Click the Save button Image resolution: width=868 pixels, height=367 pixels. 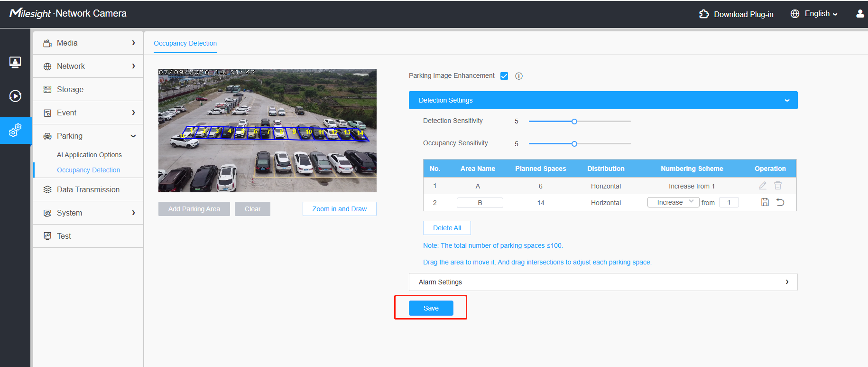[431, 308]
